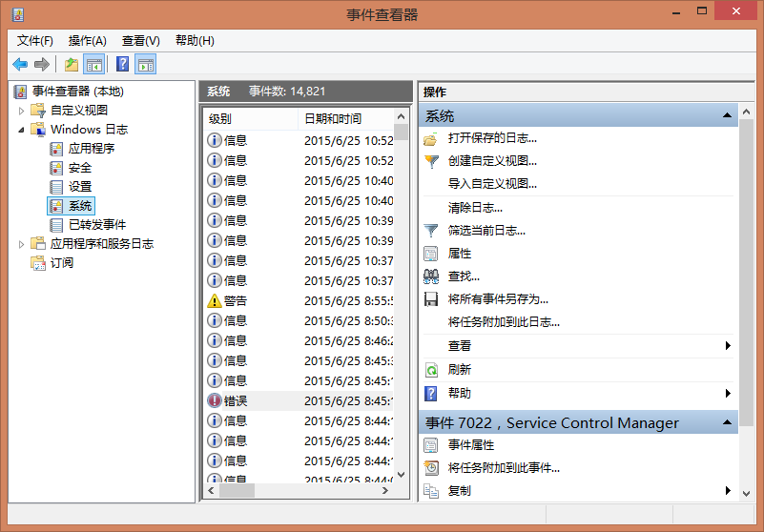
Task: Click the event list scroll up arrow
Action: pos(401,116)
